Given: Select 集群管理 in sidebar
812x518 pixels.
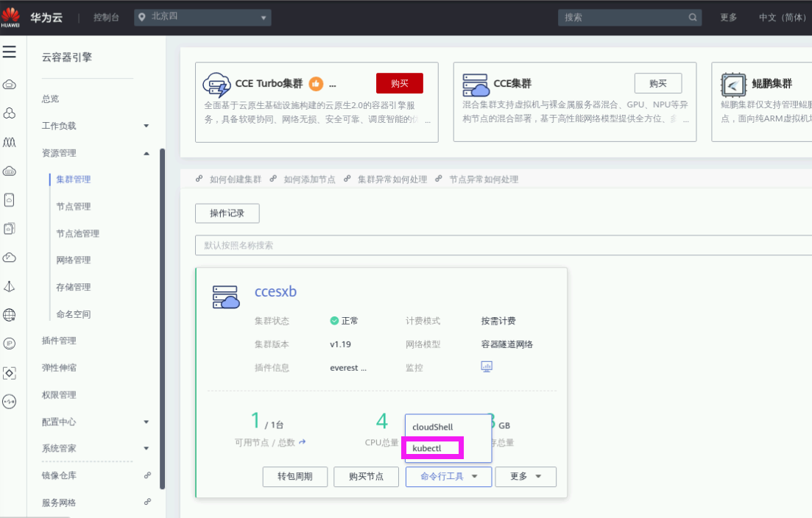Looking at the screenshot, I should point(74,180).
